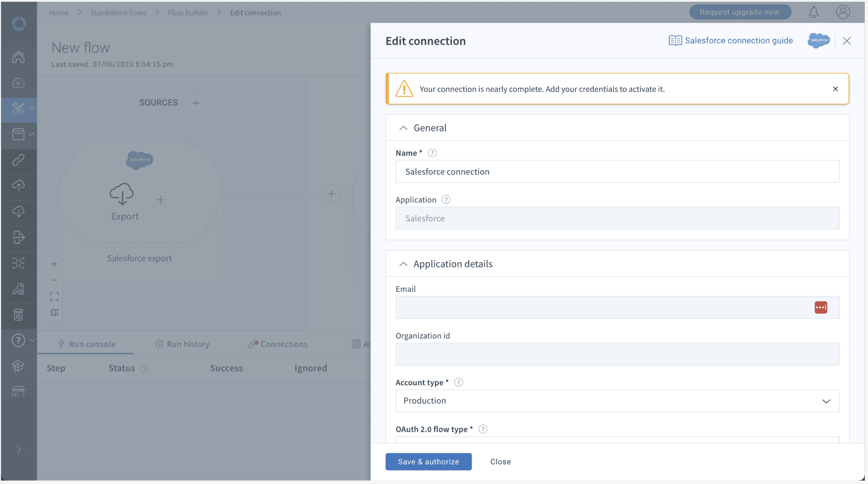868x484 pixels.
Task: Toggle the flow canvas mini map
Action: (x=54, y=313)
